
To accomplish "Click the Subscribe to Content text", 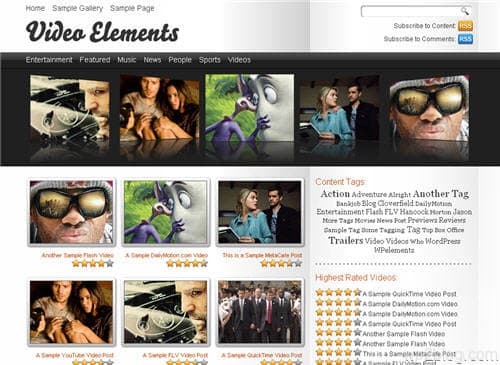I will [x=424, y=26].
